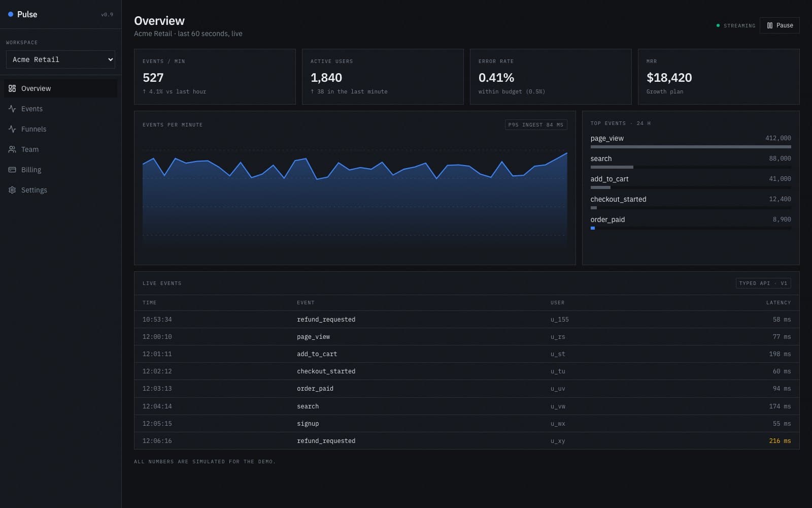Click the 412,000 page_view count
812x508 pixels.
pos(778,138)
